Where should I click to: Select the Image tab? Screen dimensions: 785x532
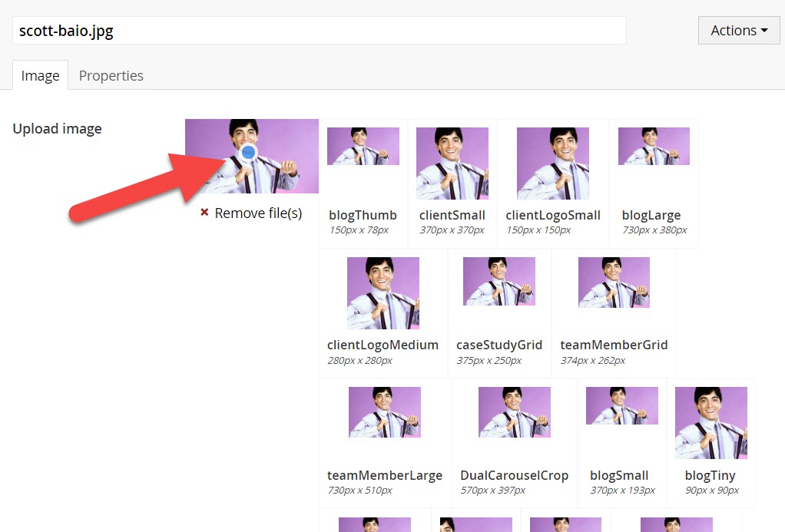tap(40, 75)
